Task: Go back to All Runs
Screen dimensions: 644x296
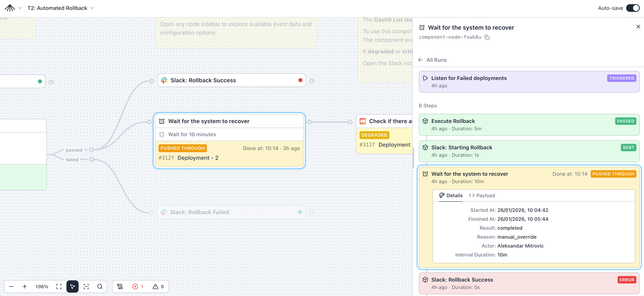Action: coord(433,60)
